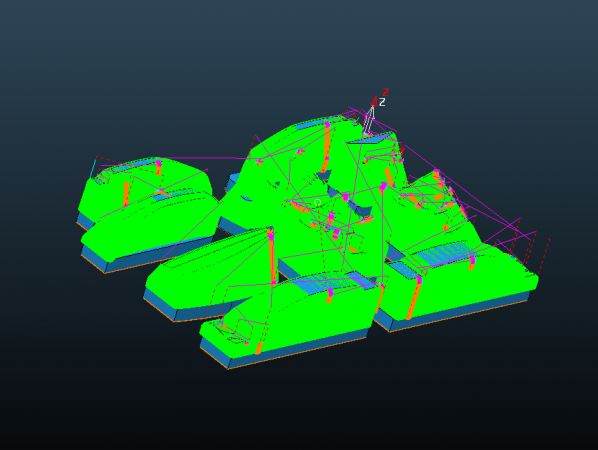Select the orange plunge path on right block front
The height and width of the screenshot is (450, 598).
[x=413, y=299]
